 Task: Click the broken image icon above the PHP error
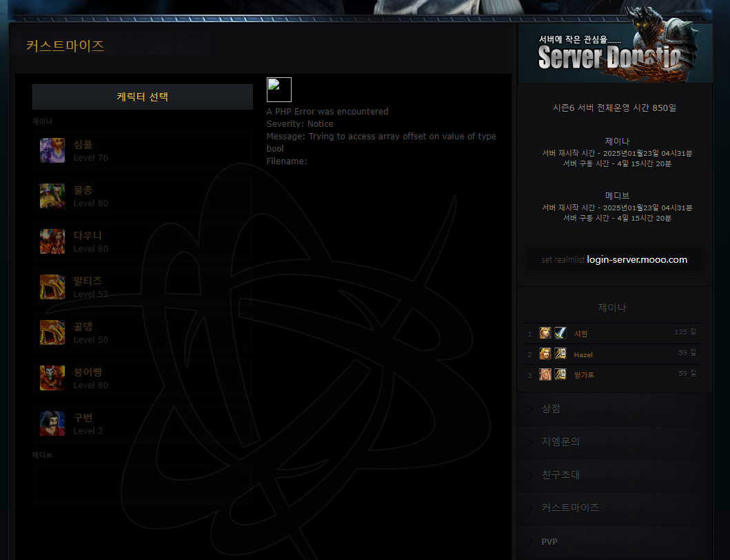pos(279,90)
